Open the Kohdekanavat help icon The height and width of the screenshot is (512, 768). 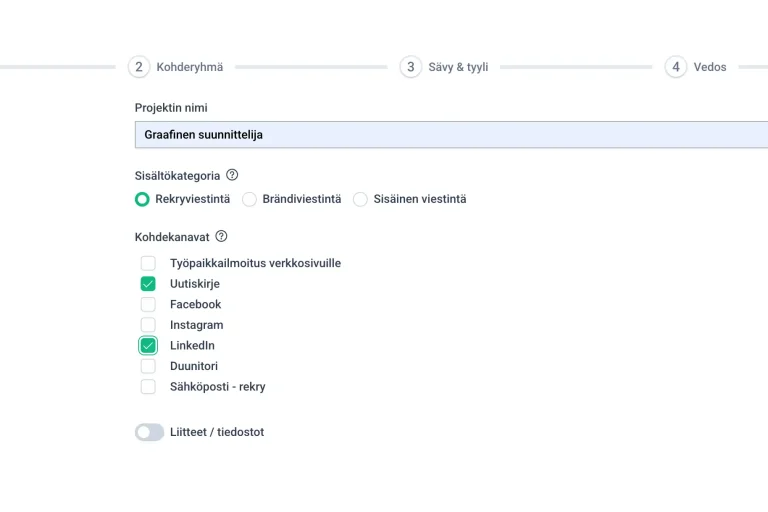pyautogui.click(x=221, y=237)
